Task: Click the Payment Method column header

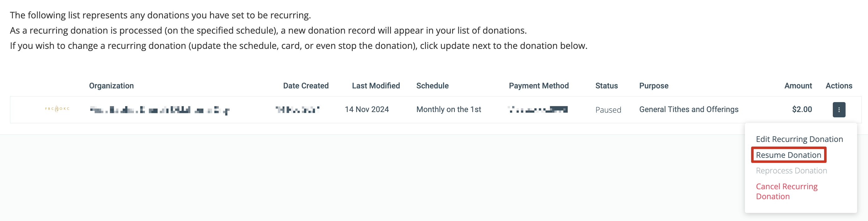Action: [x=538, y=86]
